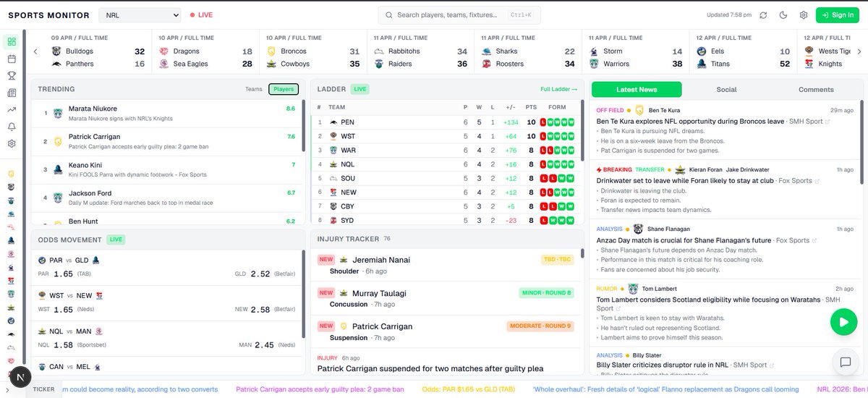Click the round N logo button
The height and width of the screenshot is (398, 868).
pyautogui.click(x=20, y=378)
